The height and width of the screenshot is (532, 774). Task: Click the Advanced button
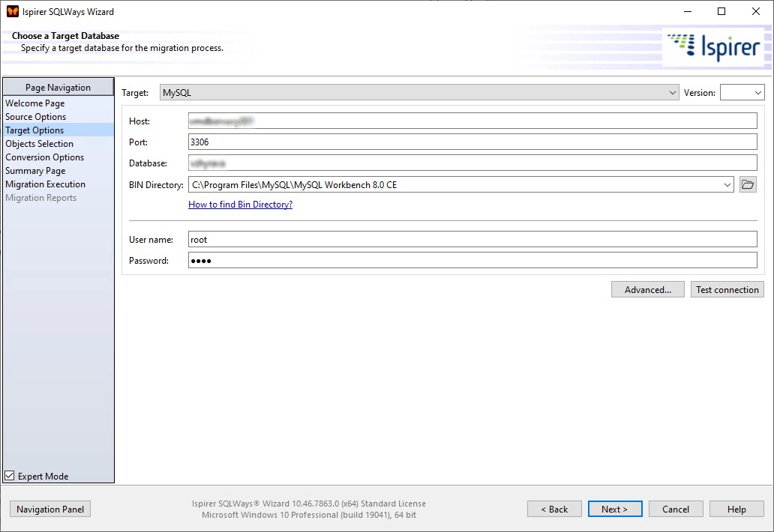646,289
